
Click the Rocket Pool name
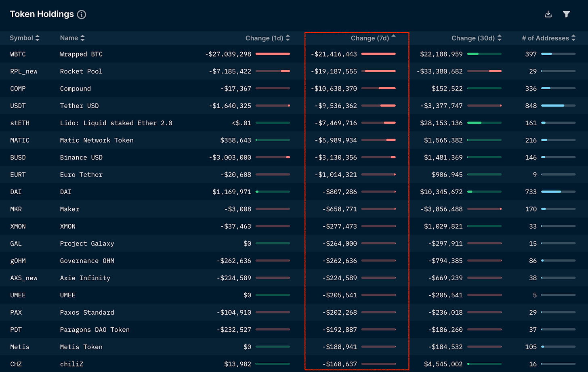(81, 71)
